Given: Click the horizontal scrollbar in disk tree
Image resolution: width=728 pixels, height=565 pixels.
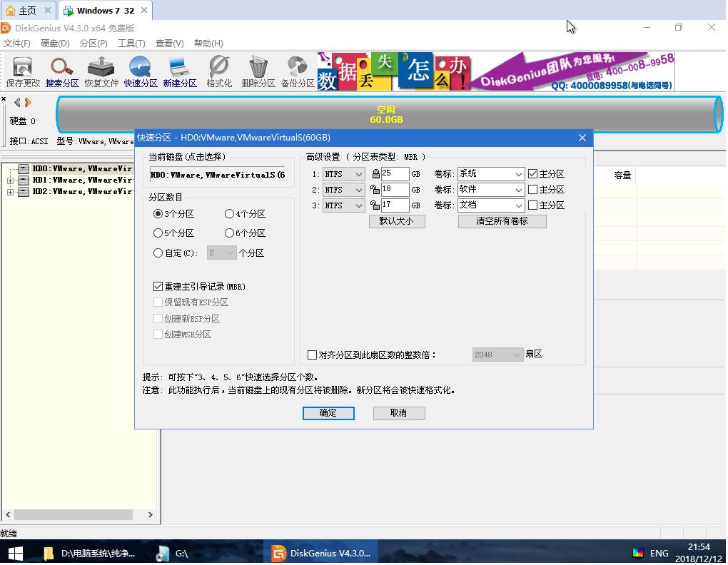Looking at the screenshot, I should (74, 515).
